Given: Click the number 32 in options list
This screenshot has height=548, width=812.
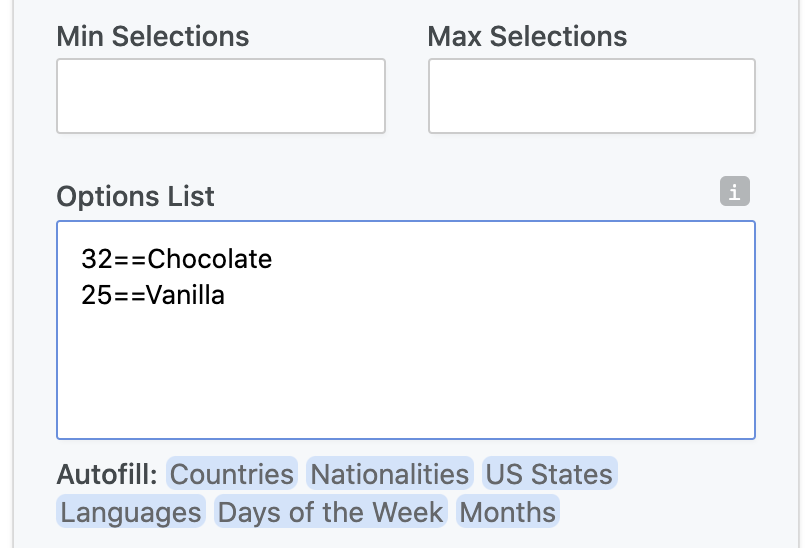Looking at the screenshot, I should click(x=97, y=259).
